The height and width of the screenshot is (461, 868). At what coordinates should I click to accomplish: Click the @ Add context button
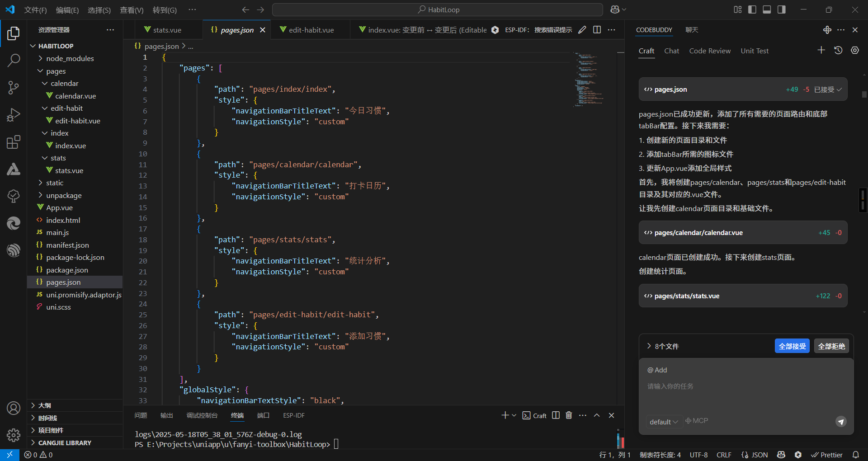[657, 370]
